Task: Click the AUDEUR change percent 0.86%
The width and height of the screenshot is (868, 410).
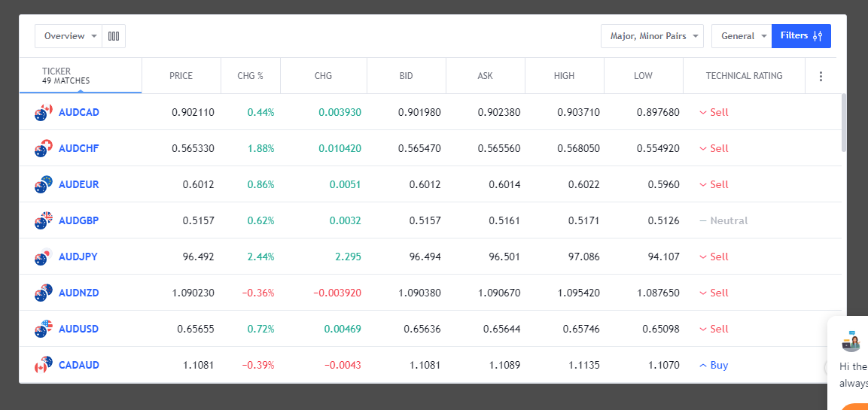Action: 260,184
